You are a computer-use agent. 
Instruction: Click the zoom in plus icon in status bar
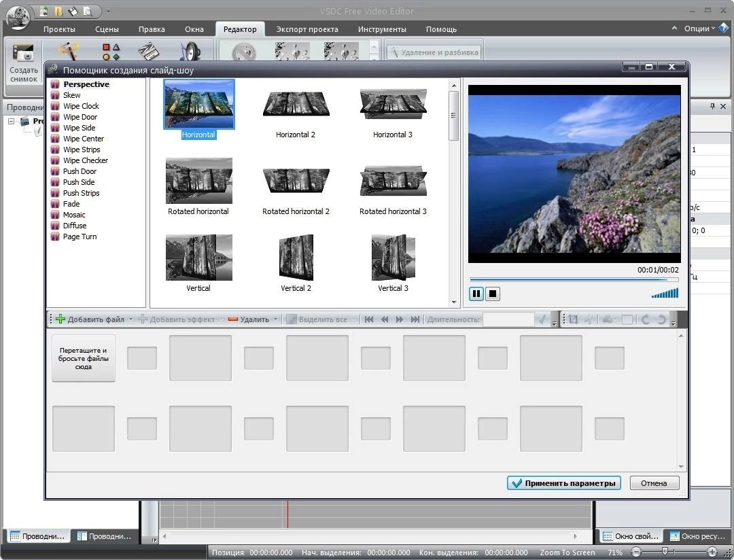coord(712,552)
